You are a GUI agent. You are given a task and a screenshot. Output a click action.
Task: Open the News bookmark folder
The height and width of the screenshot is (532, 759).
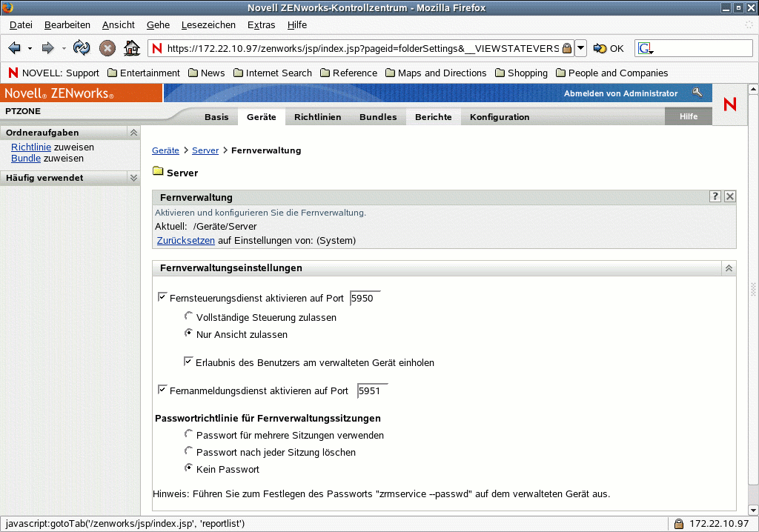coord(207,73)
